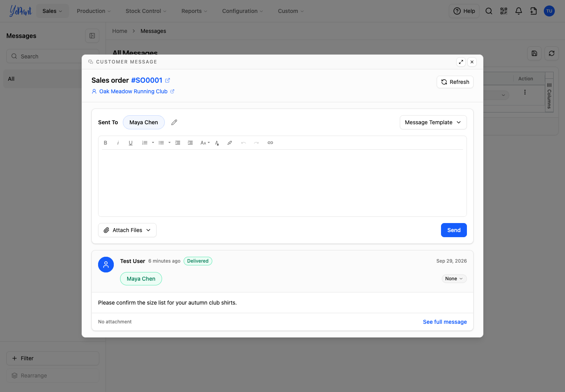Open the numbered list style dropdown arrow
565x392 pixels.
click(x=153, y=143)
